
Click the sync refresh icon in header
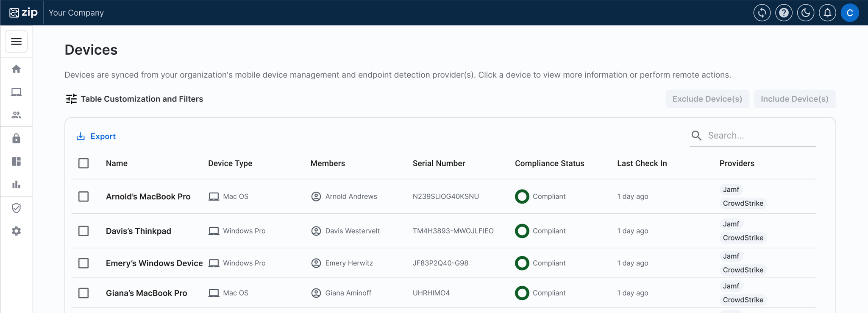click(762, 13)
